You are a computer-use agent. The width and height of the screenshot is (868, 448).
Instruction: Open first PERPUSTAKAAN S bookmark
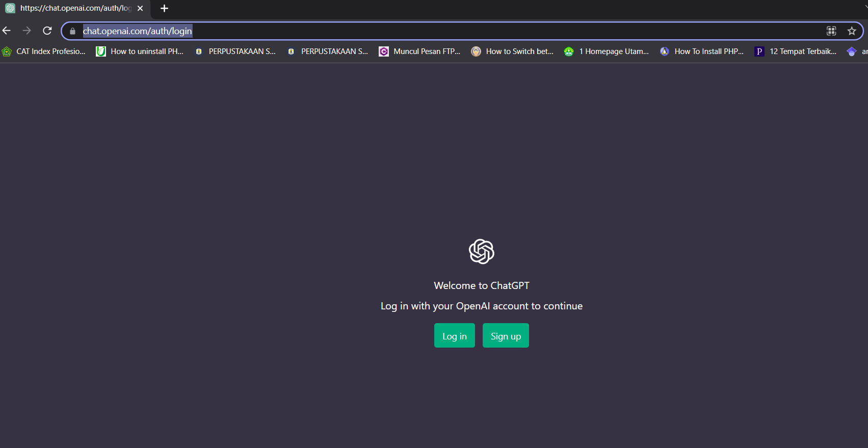click(235, 51)
